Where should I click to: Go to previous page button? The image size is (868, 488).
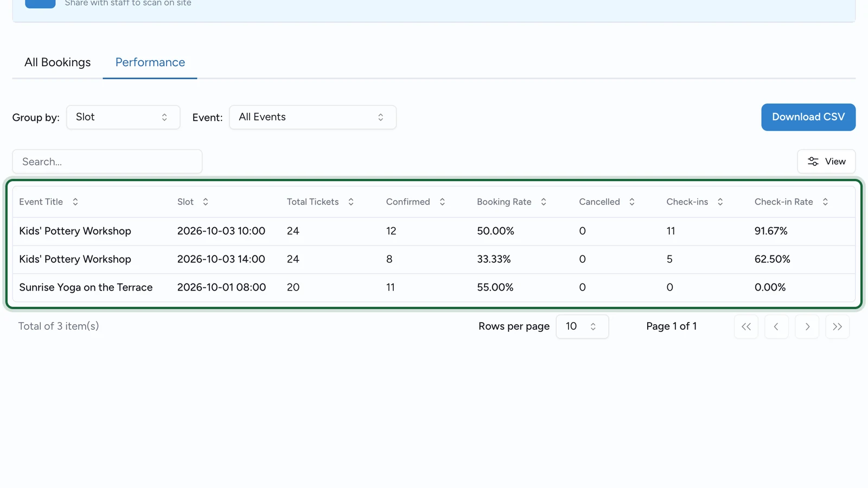pos(777,326)
